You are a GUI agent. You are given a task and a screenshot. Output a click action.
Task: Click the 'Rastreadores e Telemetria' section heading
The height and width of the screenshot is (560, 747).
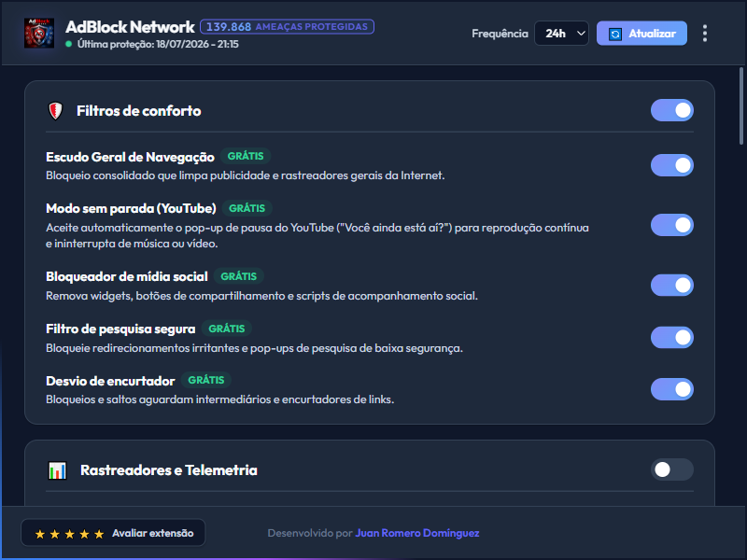tap(169, 470)
